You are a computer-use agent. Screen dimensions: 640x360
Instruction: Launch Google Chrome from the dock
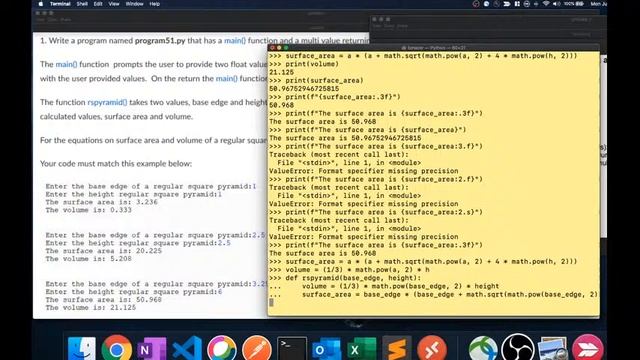(117, 348)
